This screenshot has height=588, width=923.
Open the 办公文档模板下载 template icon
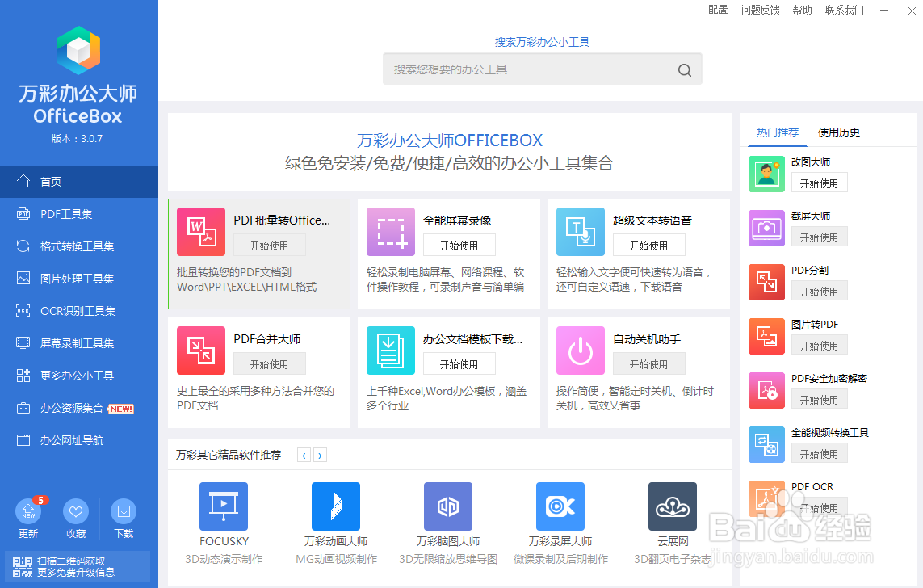click(x=391, y=351)
